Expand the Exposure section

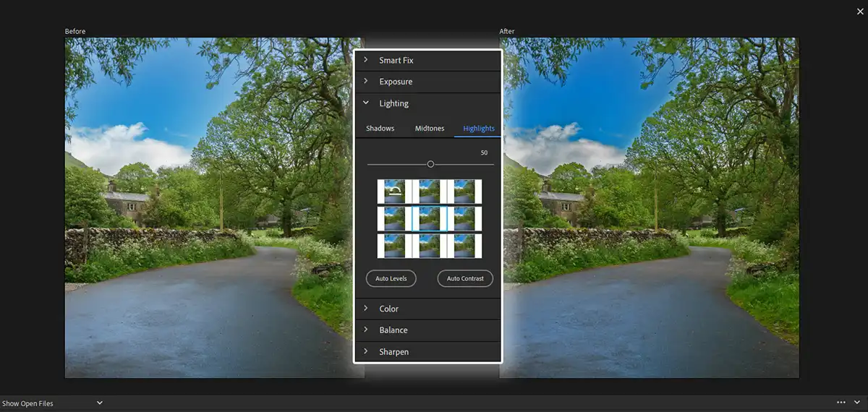point(428,82)
